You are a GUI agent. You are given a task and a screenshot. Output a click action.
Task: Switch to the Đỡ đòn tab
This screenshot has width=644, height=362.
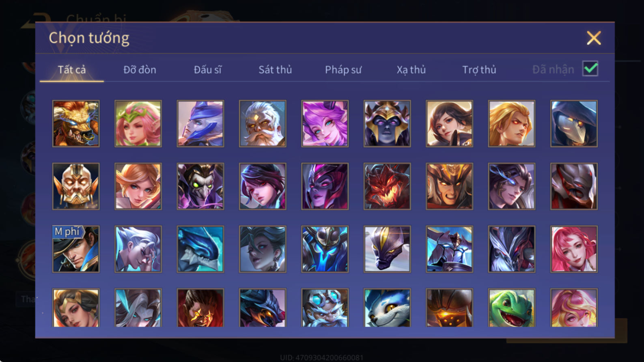[x=140, y=70]
